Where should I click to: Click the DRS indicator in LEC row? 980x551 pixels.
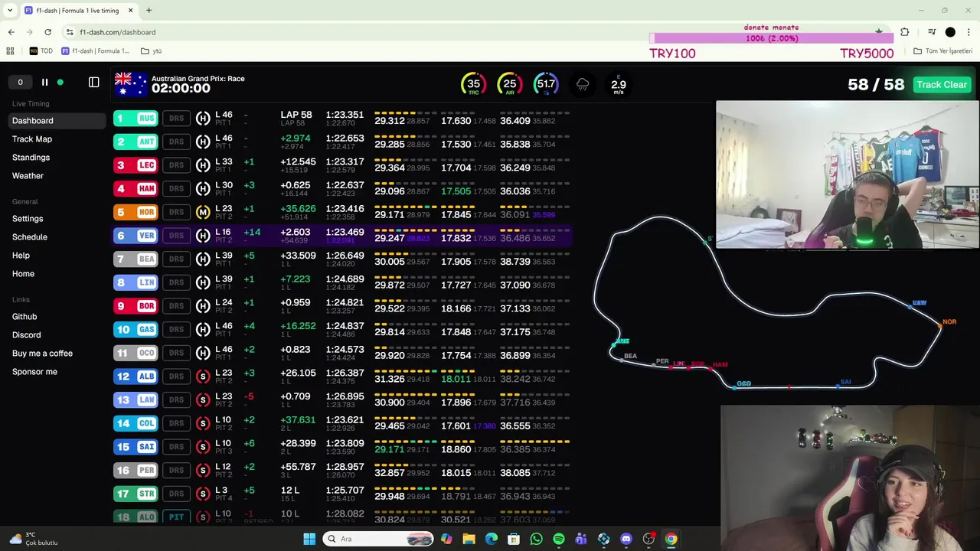(x=176, y=165)
